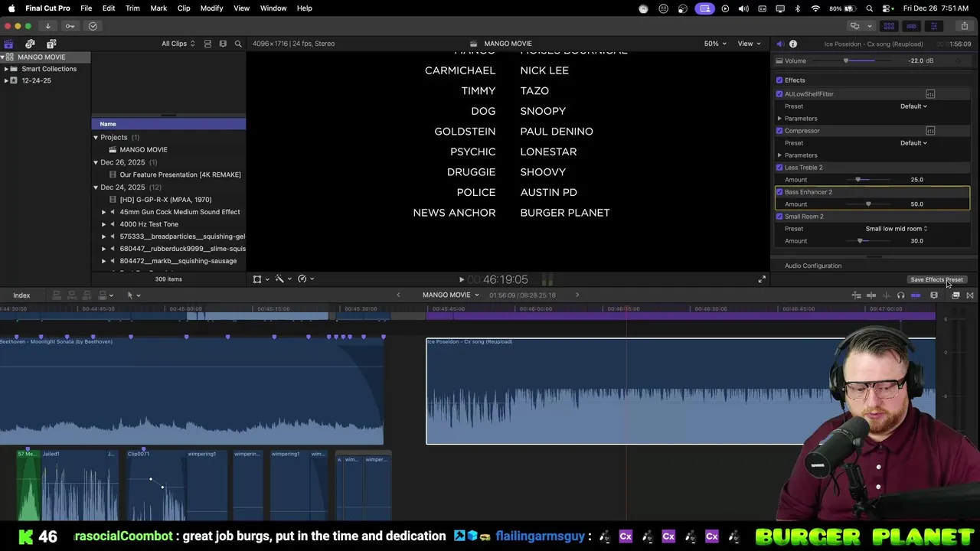Open the viewer View dropdown
Screen dimensions: 980x551
[748, 44]
